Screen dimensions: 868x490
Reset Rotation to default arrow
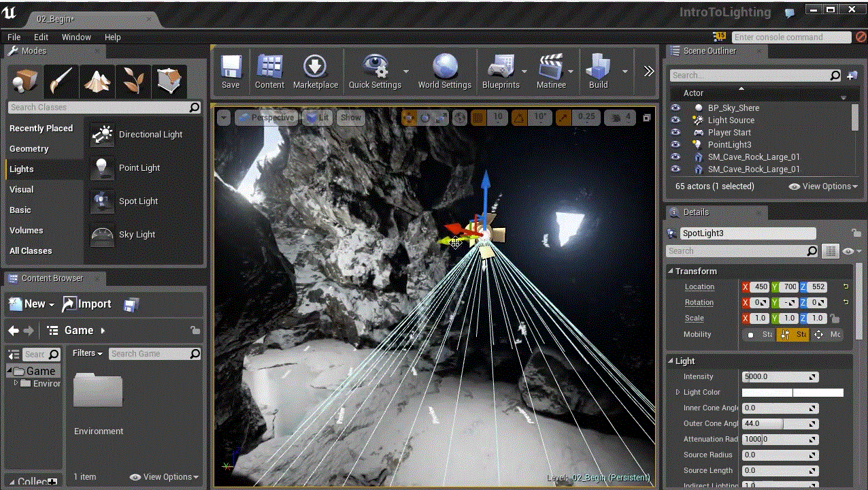[846, 302]
